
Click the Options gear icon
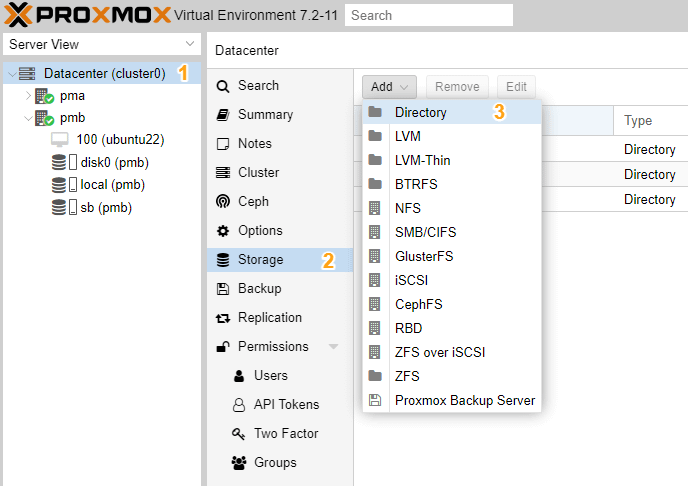(223, 231)
